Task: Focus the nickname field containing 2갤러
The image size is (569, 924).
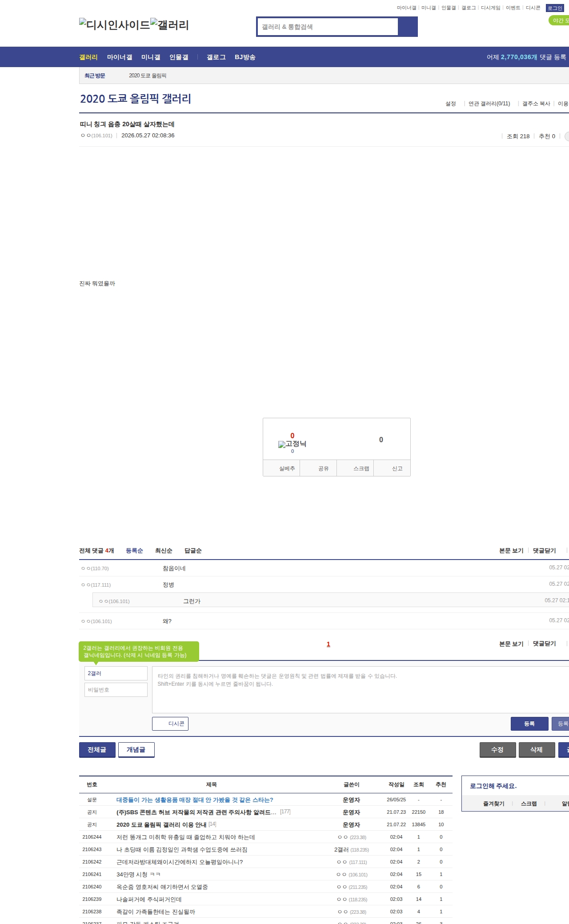Action: point(116,673)
